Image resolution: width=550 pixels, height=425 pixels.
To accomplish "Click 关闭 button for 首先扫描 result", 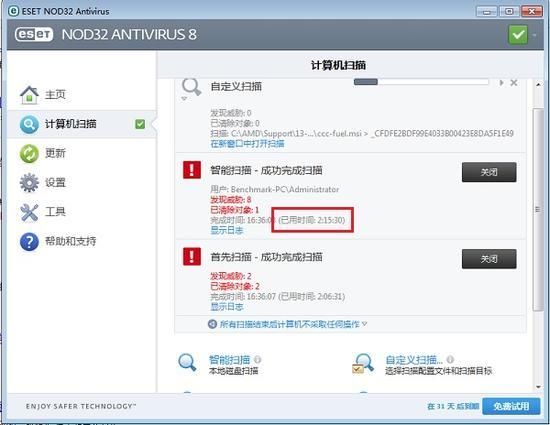I will [x=489, y=259].
